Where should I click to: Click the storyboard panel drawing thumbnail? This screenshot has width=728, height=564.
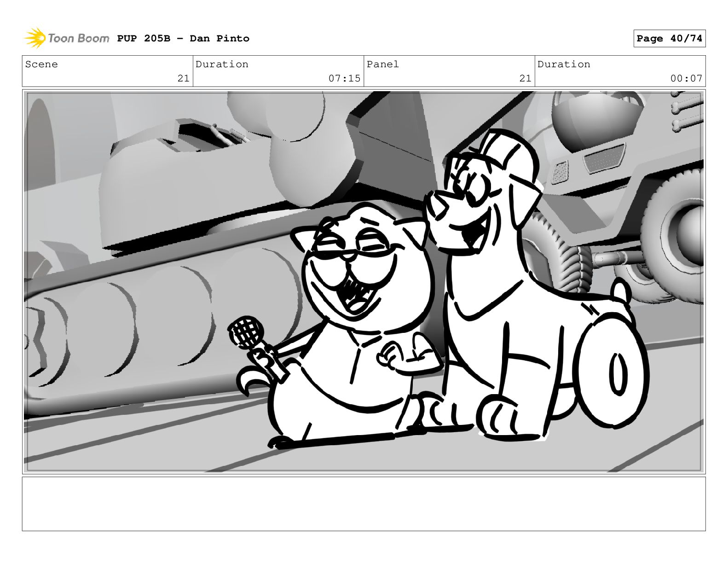coord(364,282)
